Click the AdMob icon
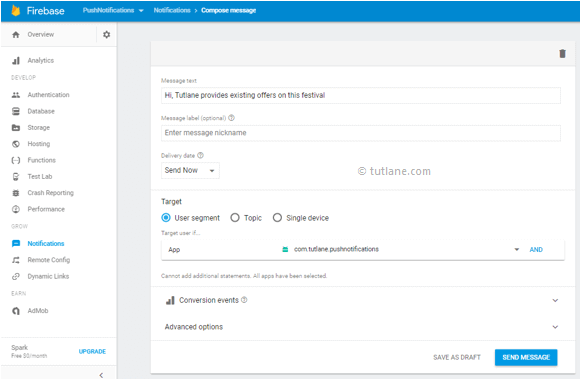 [16, 311]
